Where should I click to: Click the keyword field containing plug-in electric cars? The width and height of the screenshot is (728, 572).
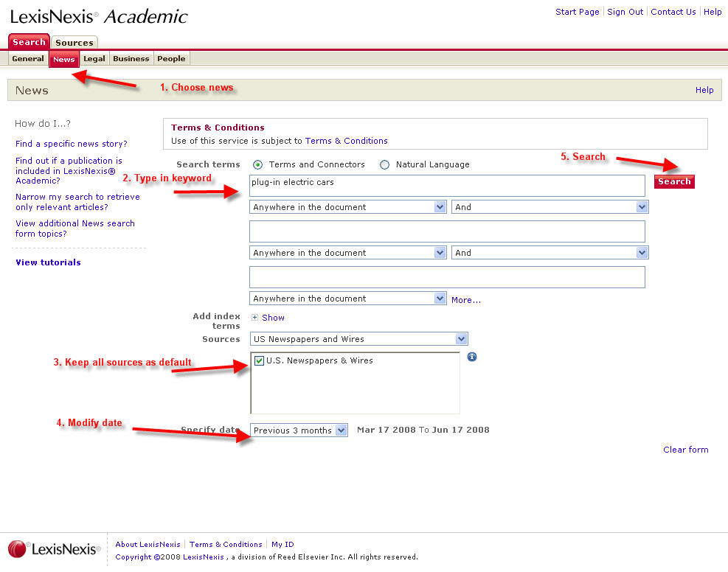click(447, 186)
